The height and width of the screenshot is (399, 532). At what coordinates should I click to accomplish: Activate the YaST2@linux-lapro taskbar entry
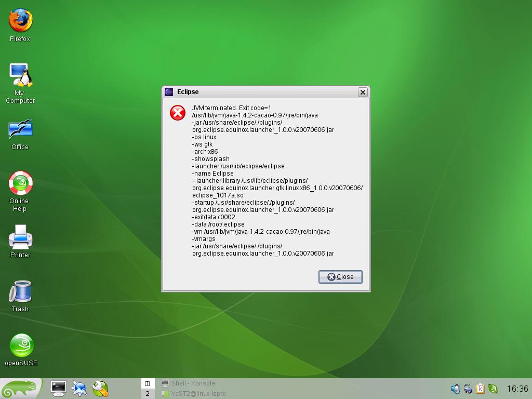[194, 394]
